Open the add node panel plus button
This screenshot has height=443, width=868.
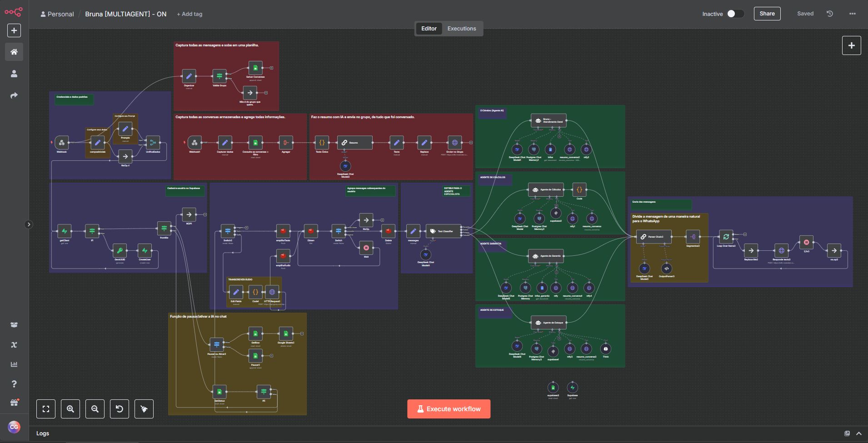[851, 45]
